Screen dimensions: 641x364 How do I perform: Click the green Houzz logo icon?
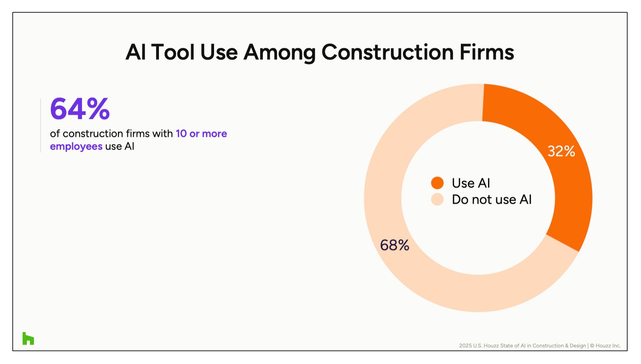28,339
